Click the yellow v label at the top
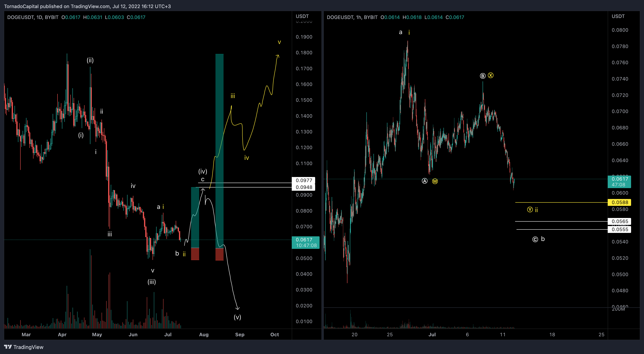644x354 pixels. pos(279,42)
